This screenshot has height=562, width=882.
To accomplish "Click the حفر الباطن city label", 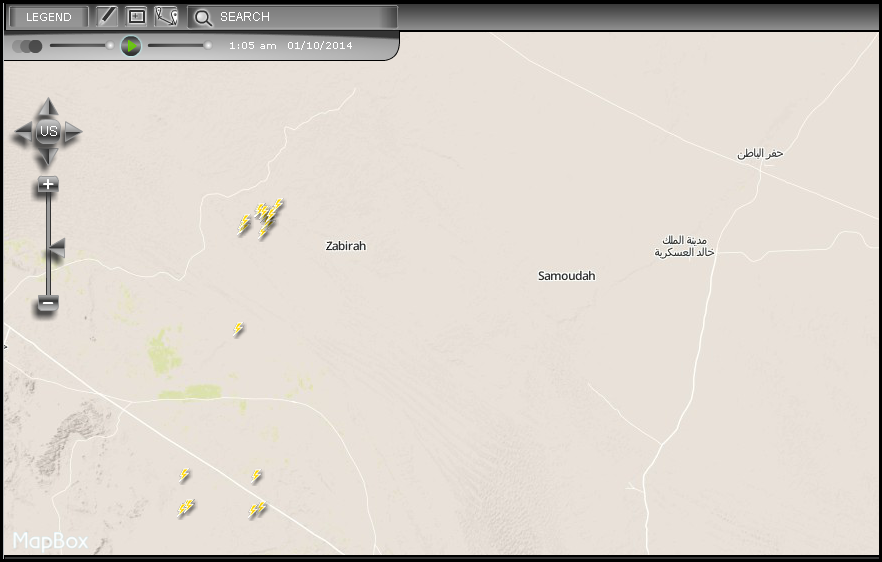I will (x=760, y=153).
